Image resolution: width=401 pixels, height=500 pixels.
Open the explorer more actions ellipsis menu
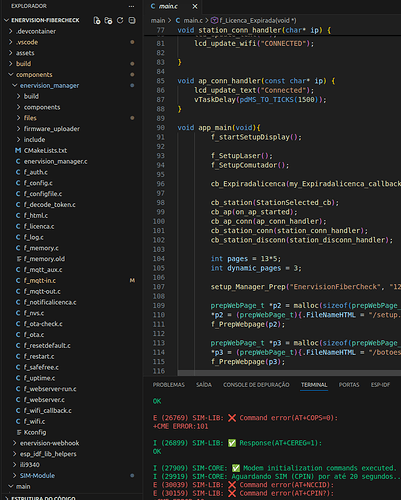pyautogui.click(x=132, y=6)
